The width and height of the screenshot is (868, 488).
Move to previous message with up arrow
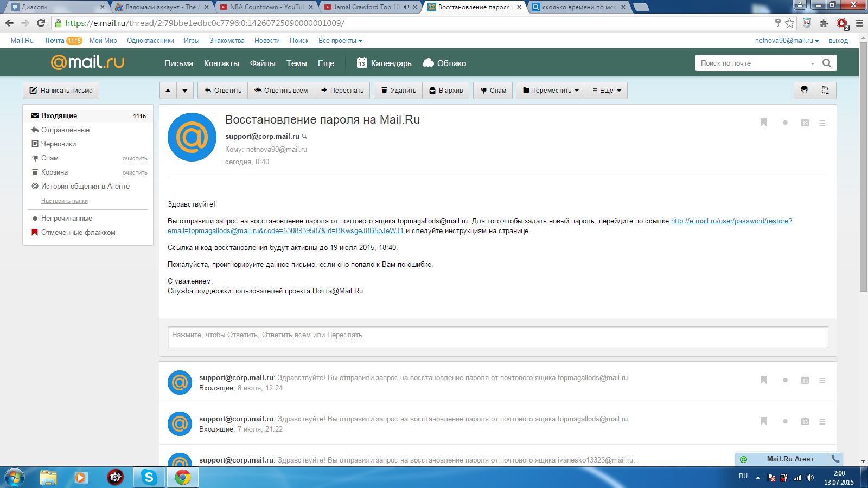tap(168, 91)
